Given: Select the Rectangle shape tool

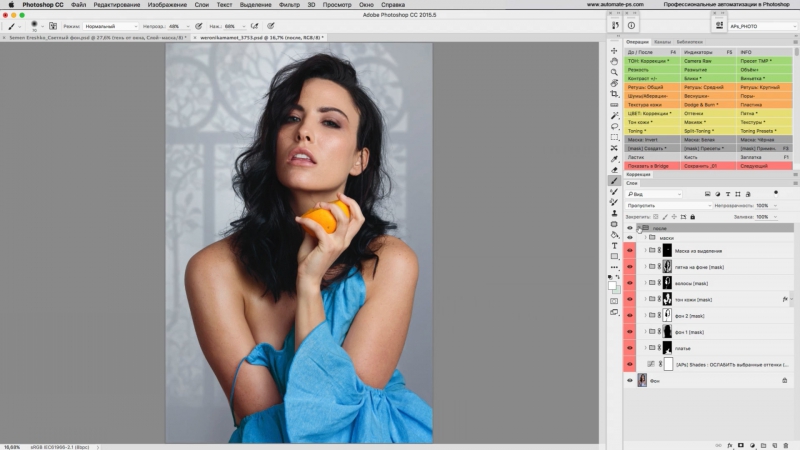Looking at the screenshot, I should pos(614,257).
